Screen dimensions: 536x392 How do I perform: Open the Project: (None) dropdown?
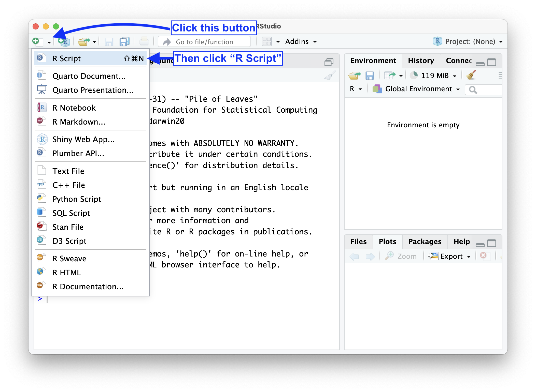point(472,41)
